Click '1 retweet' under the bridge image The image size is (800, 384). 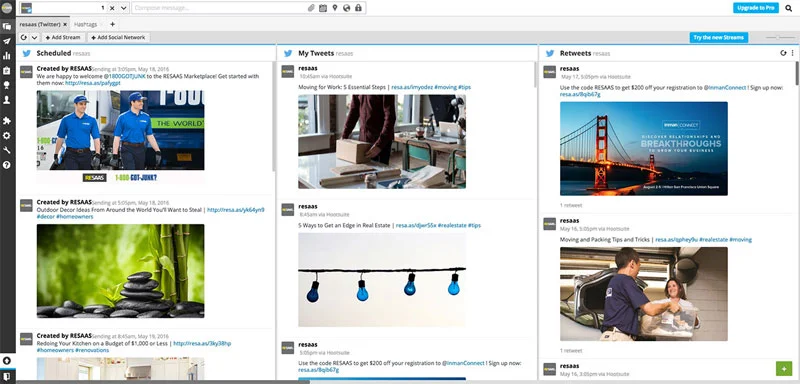[x=571, y=206]
